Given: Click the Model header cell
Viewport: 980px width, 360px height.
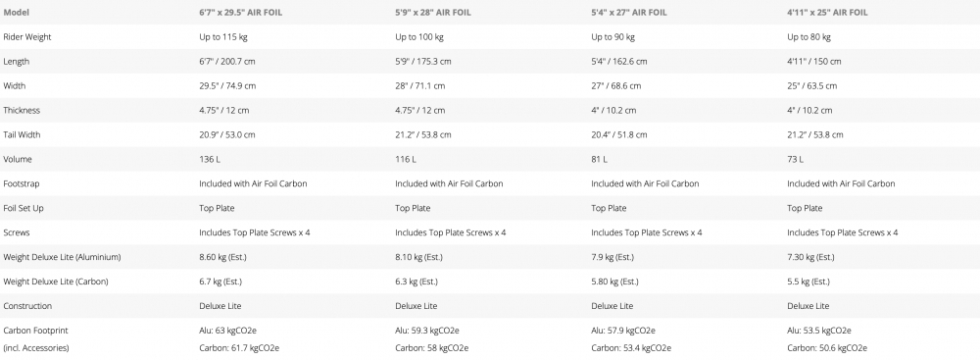Looking at the screenshot, I should (17, 13).
